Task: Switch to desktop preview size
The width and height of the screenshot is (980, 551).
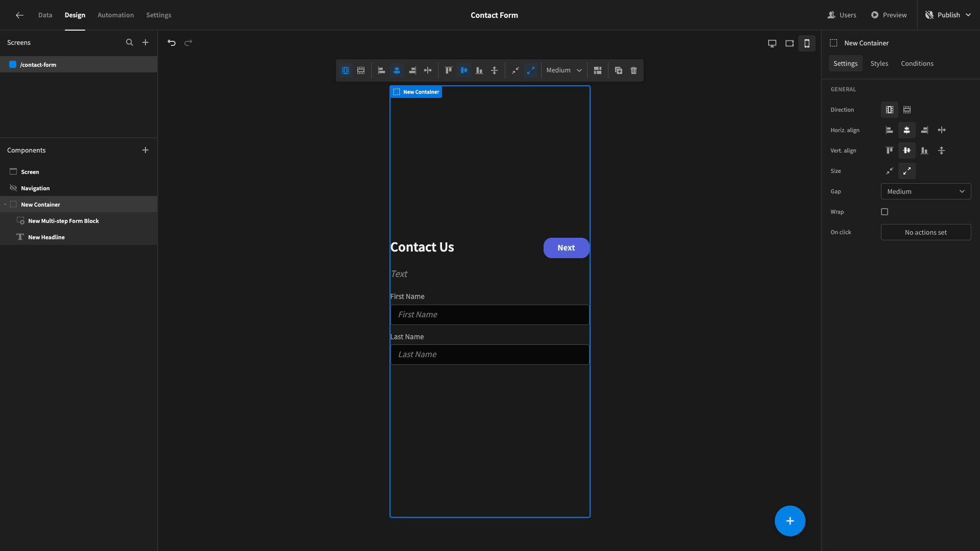Action: pyautogui.click(x=772, y=43)
